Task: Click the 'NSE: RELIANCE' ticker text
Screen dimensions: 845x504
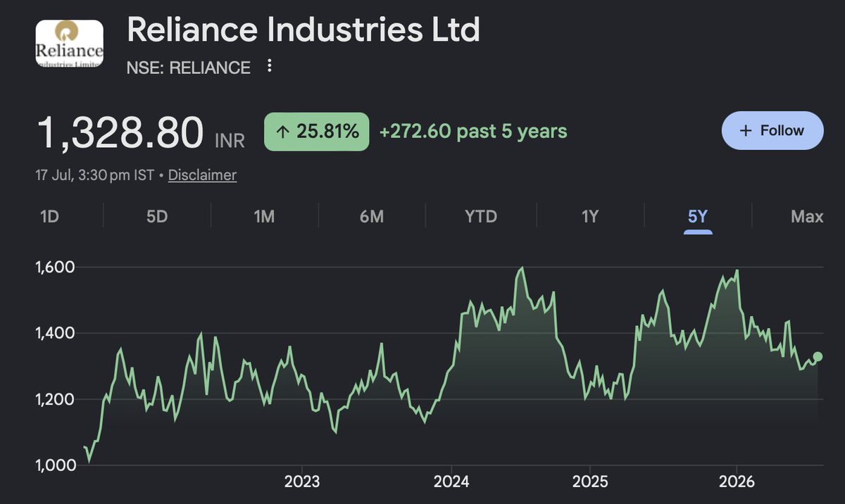Action: pyautogui.click(x=188, y=68)
